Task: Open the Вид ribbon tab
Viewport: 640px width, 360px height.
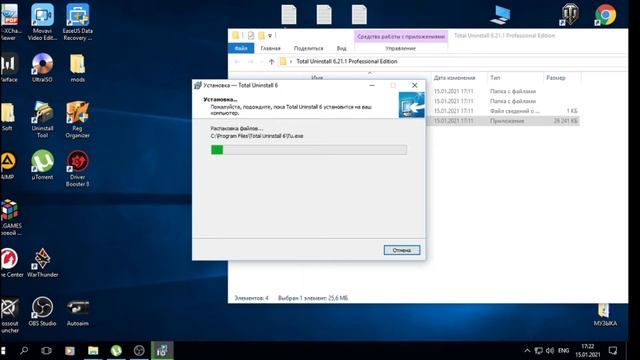Action: pyautogui.click(x=342, y=48)
